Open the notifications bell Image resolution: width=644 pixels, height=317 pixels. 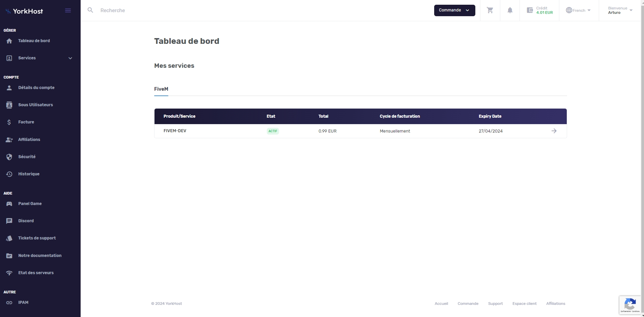point(510,10)
